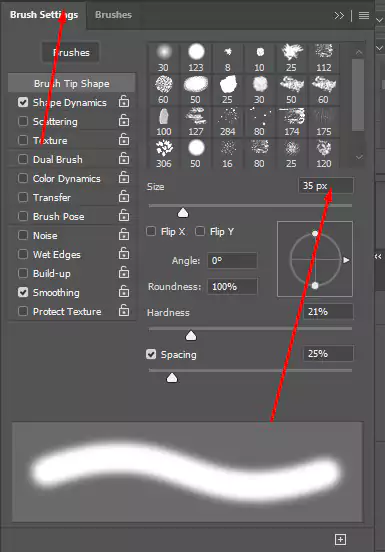
Task: Click up arrow of brush tip scrollbar
Action: pyautogui.click(x=359, y=52)
